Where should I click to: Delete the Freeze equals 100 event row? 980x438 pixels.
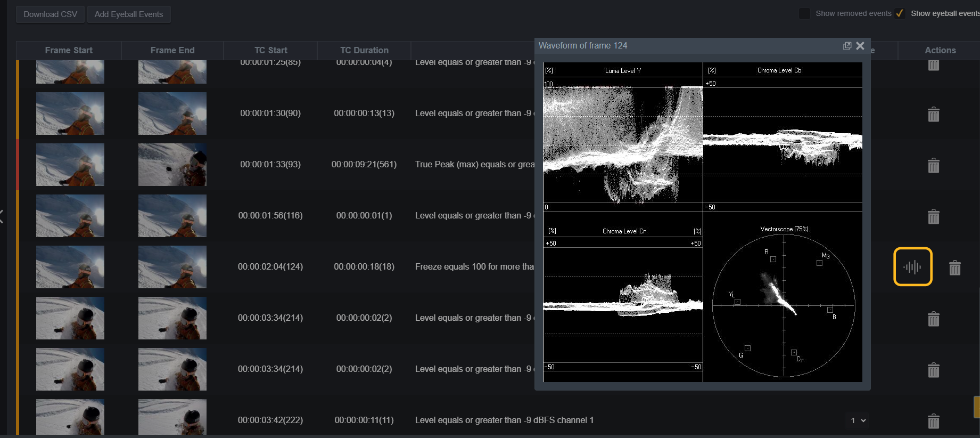click(955, 267)
